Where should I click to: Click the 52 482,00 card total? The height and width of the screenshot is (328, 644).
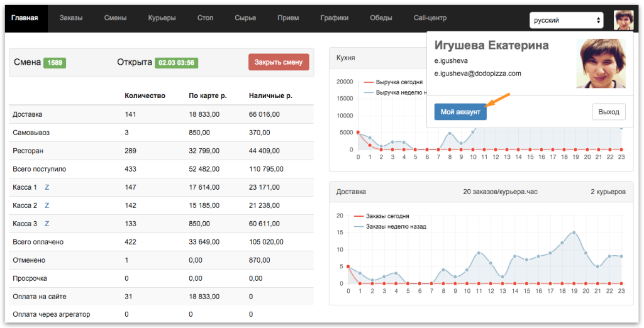pyautogui.click(x=204, y=169)
